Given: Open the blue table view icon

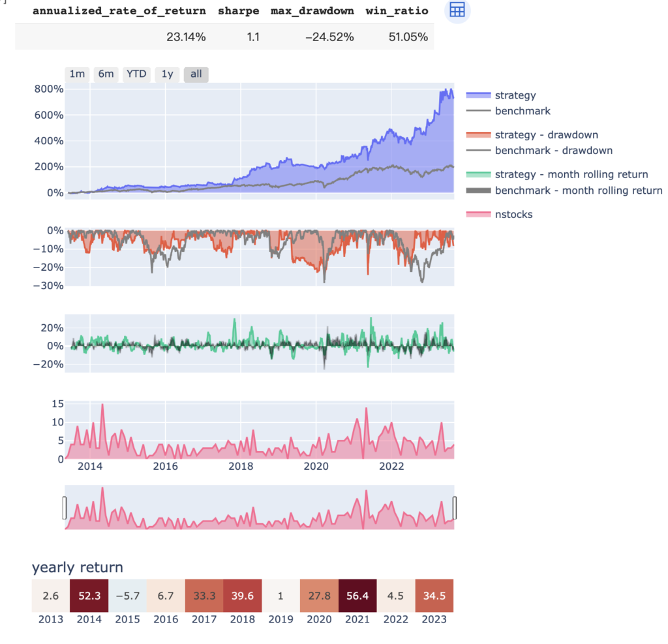Looking at the screenshot, I should pyautogui.click(x=457, y=10).
